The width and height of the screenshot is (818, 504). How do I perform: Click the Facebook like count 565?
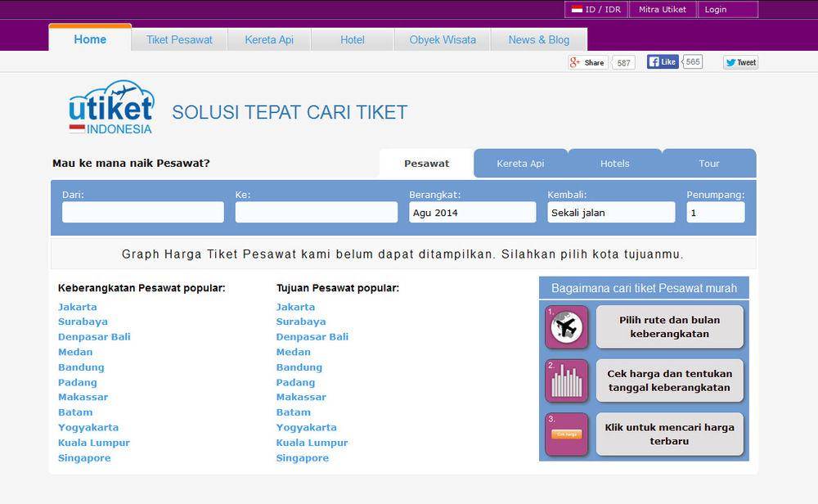tap(692, 61)
